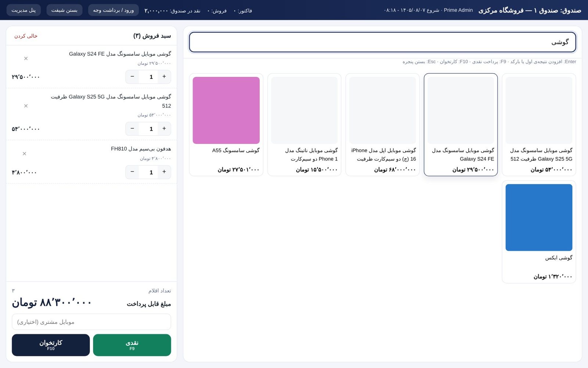Image resolution: width=588 pixels, height=368 pixels.
Task: Remove FH810 wireless headphone from cart
Action: (x=24, y=154)
